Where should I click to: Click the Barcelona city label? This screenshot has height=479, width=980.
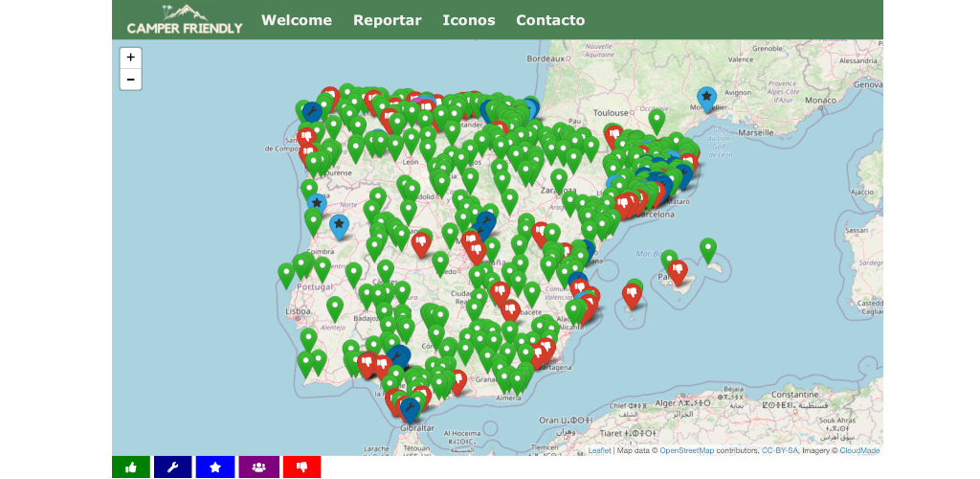(653, 216)
